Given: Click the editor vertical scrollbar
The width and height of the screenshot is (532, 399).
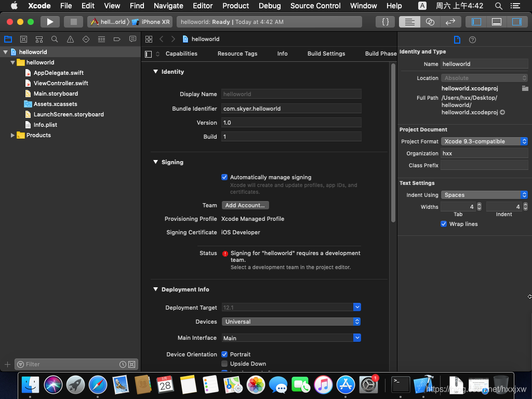Looking at the screenshot, I should (x=393, y=142).
